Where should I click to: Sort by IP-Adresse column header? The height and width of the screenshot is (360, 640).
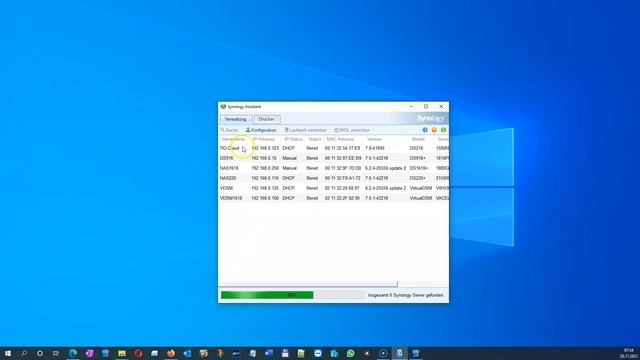click(264, 139)
